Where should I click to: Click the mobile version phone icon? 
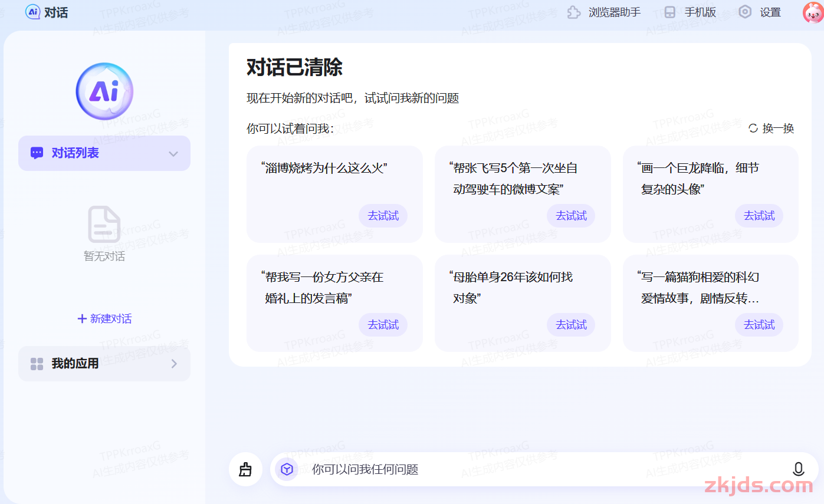669,12
